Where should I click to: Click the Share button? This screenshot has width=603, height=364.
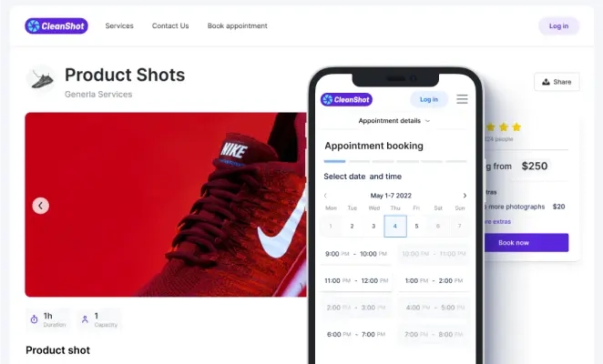(x=557, y=82)
